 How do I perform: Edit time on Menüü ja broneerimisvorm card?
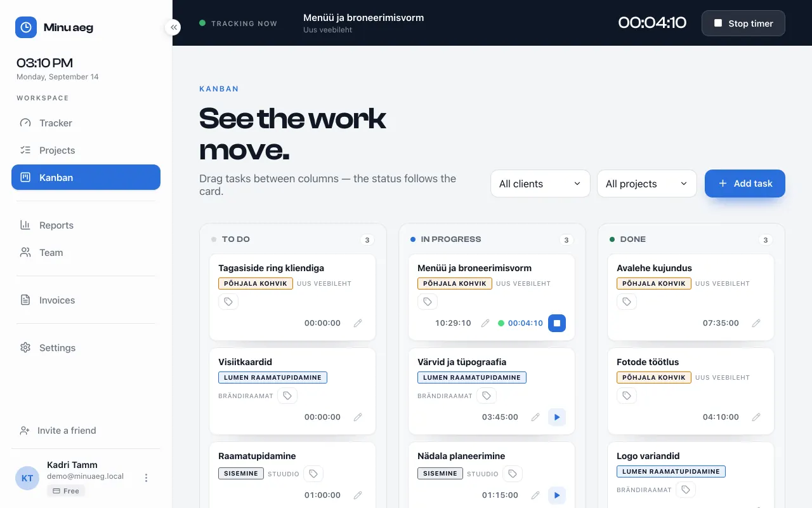click(485, 323)
